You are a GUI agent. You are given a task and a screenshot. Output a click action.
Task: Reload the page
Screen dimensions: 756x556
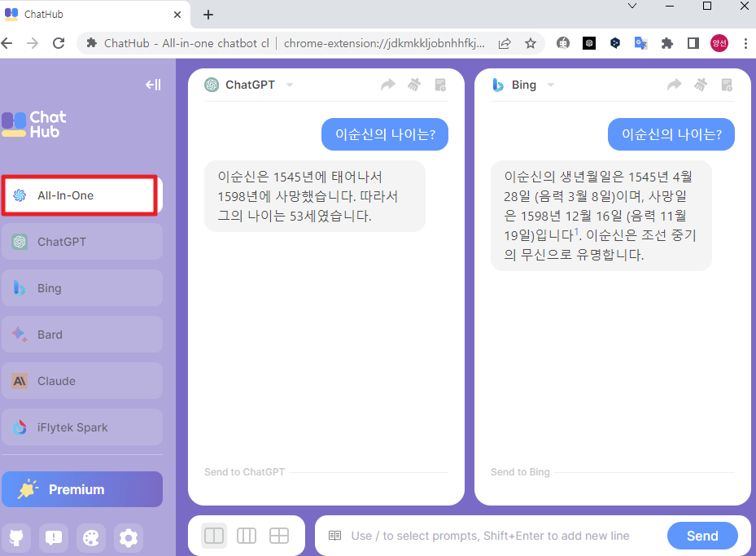pos(59,43)
